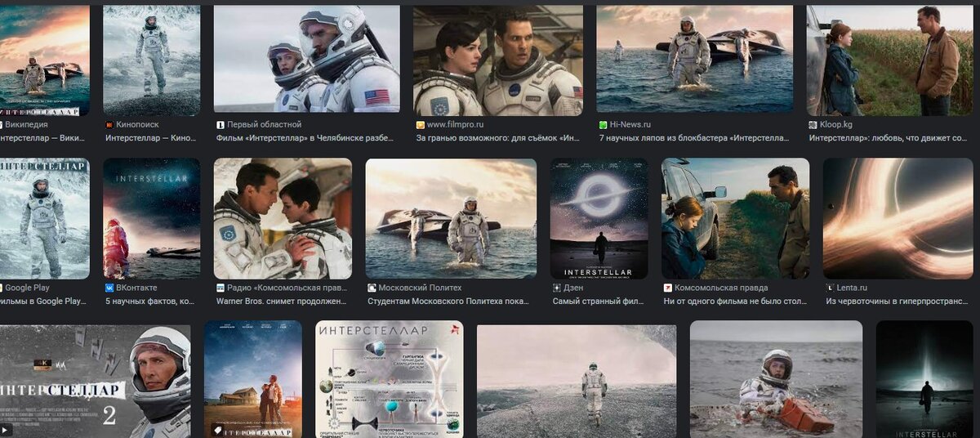The height and width of the screenshot is (438, 980).
Task: Open the Кинопоиск source name
Action: click(137, 125)
